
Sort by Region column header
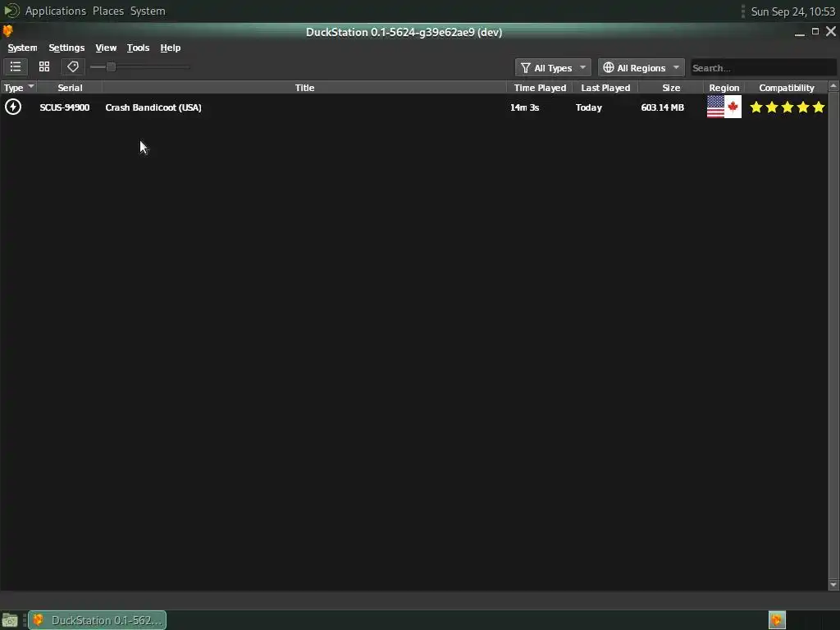[724, 87]
